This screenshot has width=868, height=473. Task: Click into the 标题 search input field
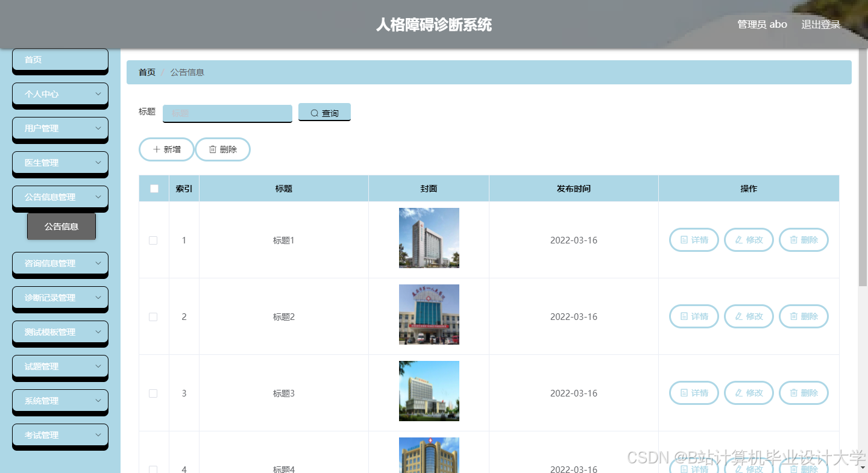click(x=227, y=113)
